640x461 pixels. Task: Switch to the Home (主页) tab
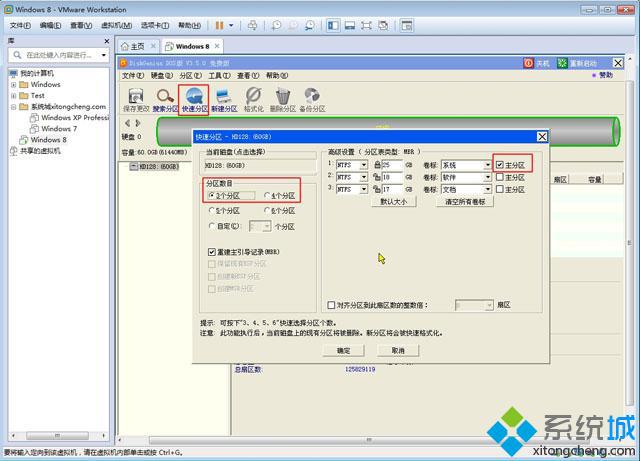pos(138,47)
